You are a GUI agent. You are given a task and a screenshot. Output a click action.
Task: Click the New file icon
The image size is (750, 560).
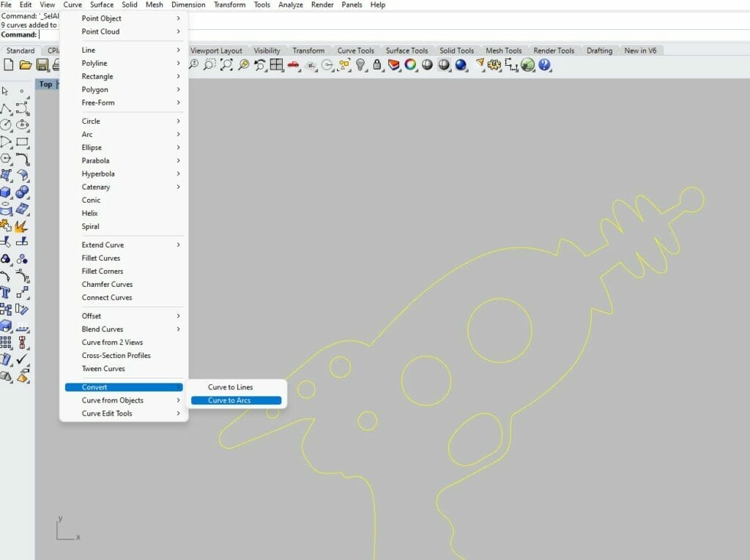click(x=9, y=64)
